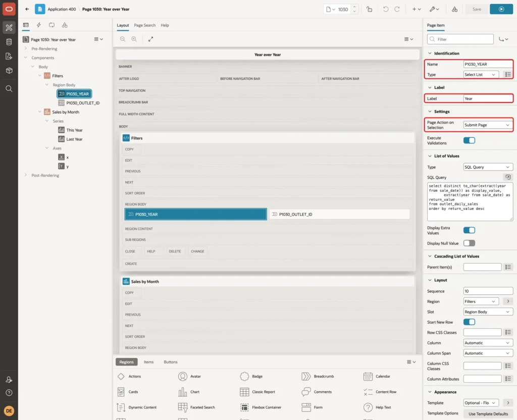Screen dimensions: 517x420
Task: Open the Slot Region Body dropdown
Action: click(x=488, y=312)
